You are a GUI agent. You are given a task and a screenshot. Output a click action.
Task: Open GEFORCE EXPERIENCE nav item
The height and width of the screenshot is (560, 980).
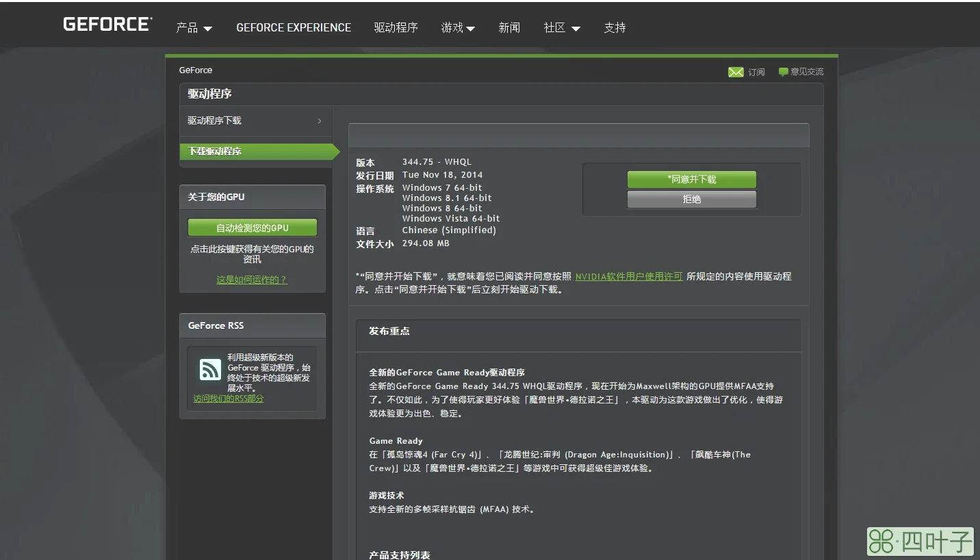pyautogui.click(x=294, y=28)
